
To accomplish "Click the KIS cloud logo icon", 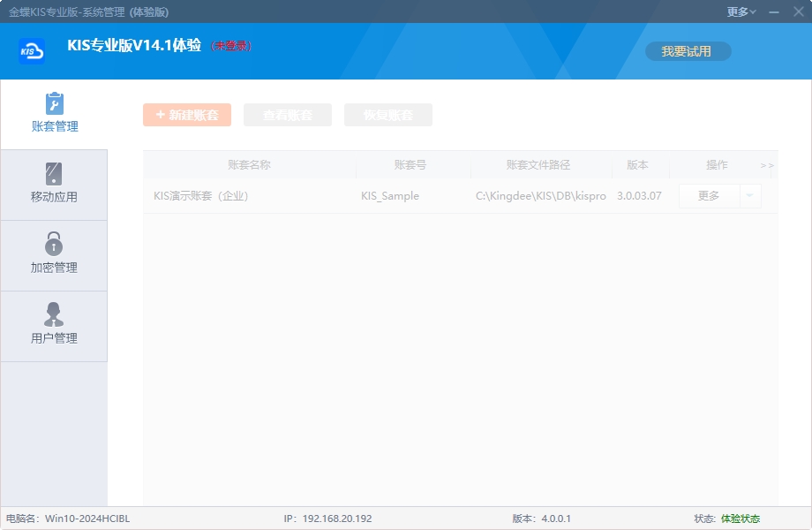I will 32,50.
